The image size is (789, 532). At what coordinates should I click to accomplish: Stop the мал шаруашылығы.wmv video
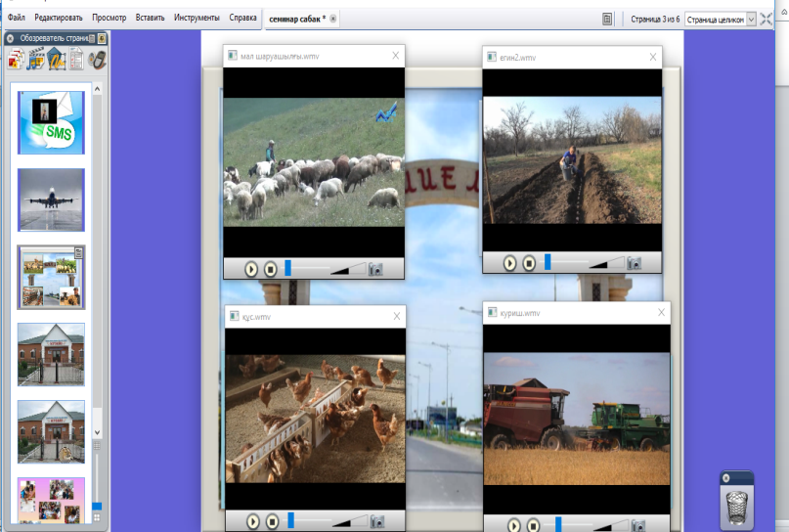click(x=270, y=269)
